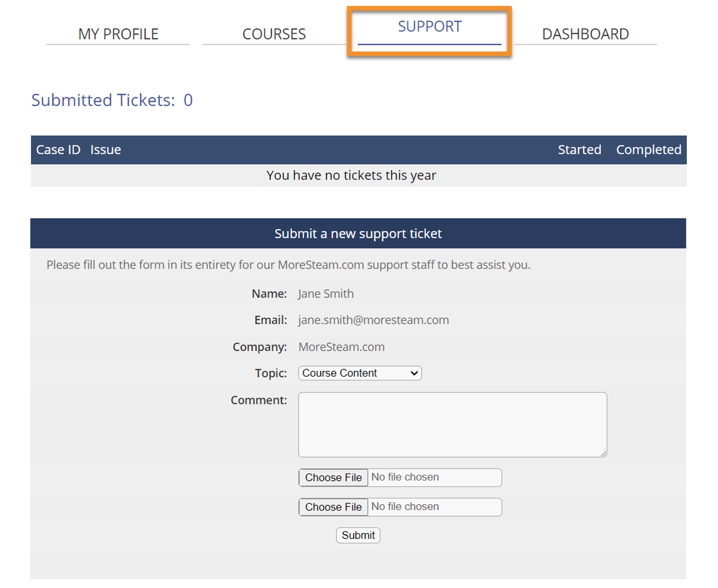718x588 pixels.
Task: Go to the DASHBOARD tab
Action: (585, 34)
